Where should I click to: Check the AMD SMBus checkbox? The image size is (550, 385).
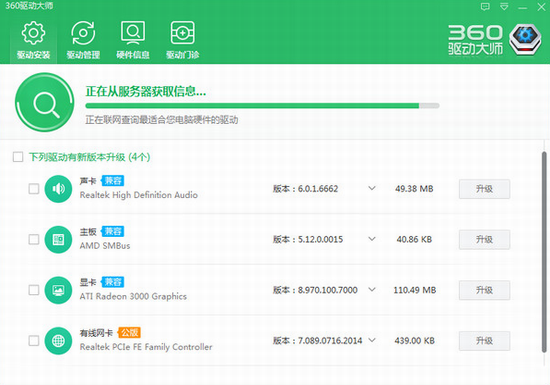(34, 239)
